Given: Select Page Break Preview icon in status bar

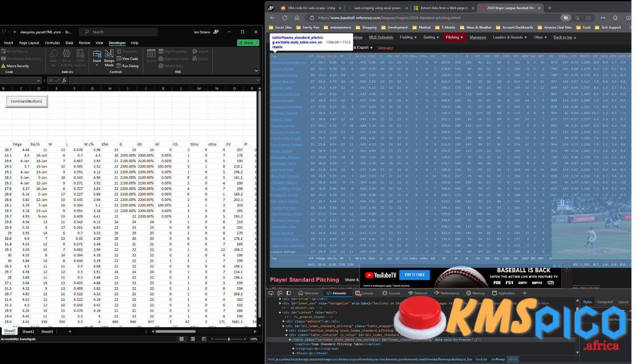Looking at the screenshot, I should point(204,339).
